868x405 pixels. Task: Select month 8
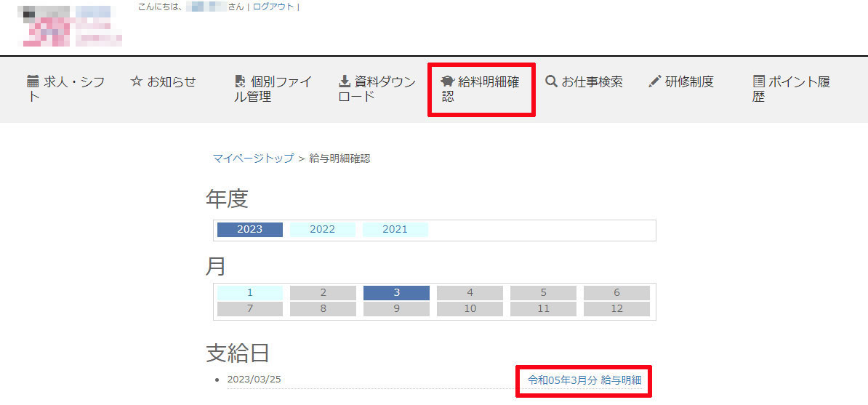[x=324, y=309]
